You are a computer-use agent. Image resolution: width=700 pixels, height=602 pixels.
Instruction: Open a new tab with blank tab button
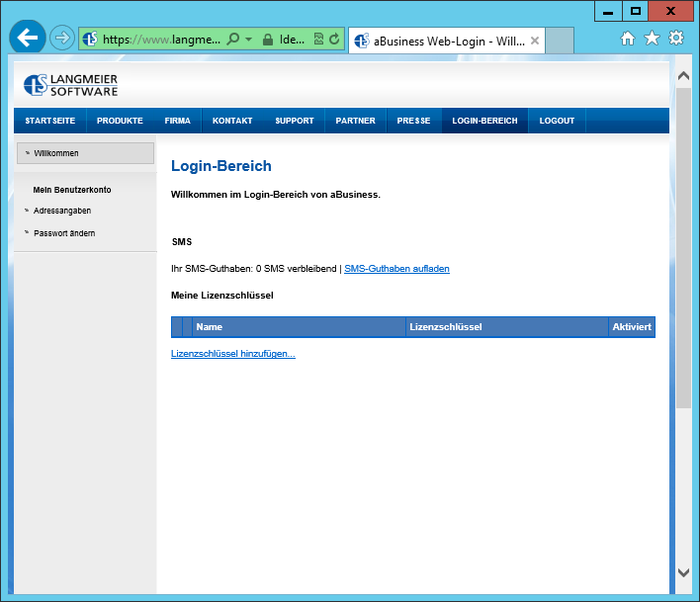pyautogui.click(x=560, y=41)
